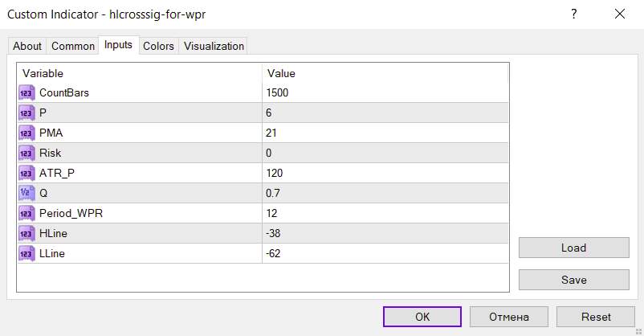Screen dimensions: 644x336
Task: Click the integer icon beside HLine
Action: 26,233
